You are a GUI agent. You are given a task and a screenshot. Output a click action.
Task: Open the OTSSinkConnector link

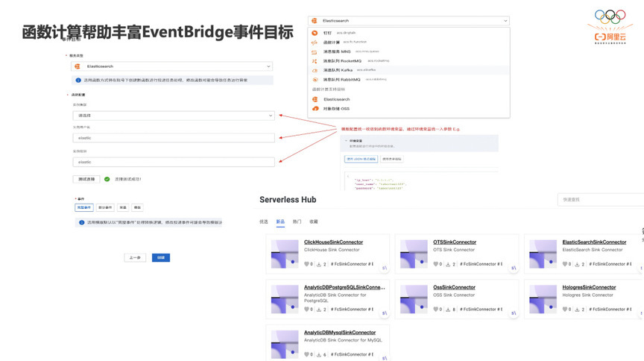[455, 242]
